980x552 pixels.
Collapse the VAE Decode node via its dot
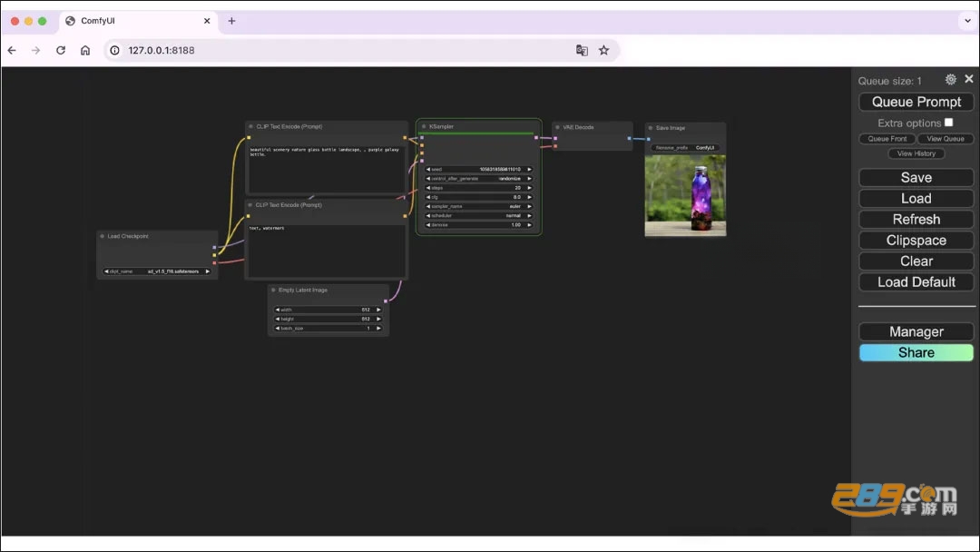557,127
